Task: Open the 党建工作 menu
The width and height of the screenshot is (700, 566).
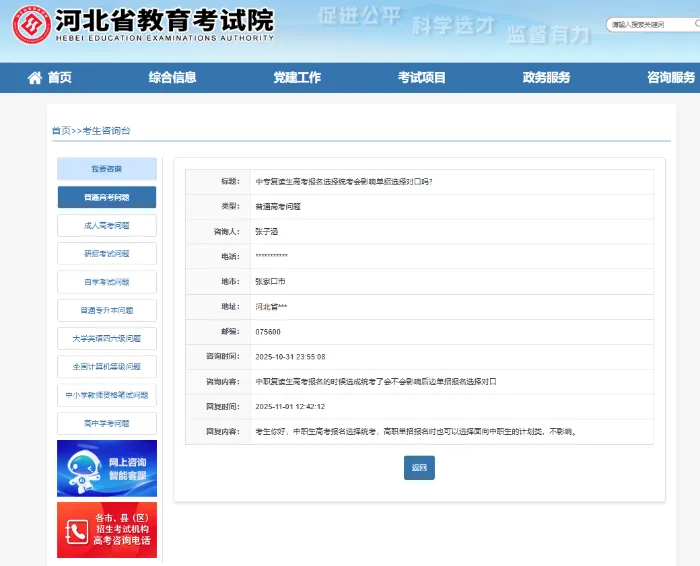Action: tap(297, 78)
